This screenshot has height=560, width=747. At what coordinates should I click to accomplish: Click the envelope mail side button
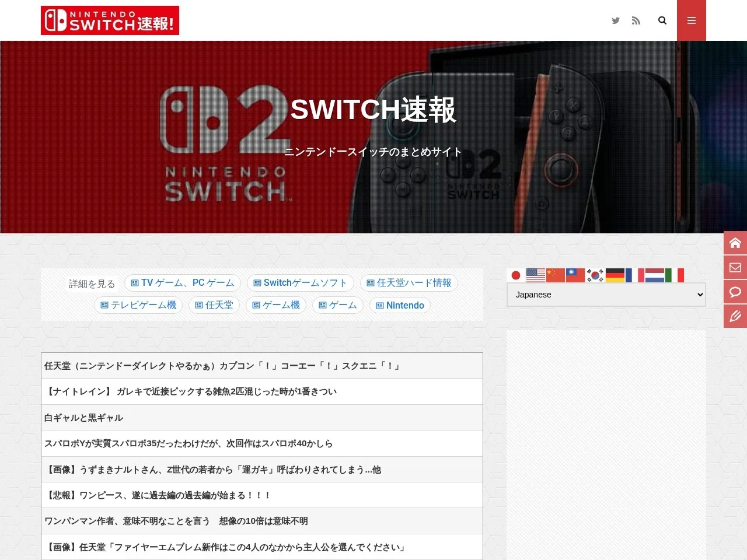point(735,267)
